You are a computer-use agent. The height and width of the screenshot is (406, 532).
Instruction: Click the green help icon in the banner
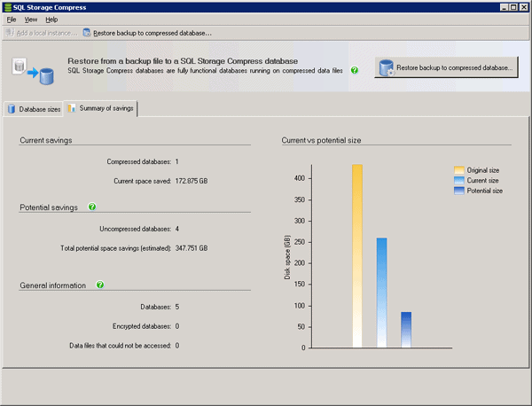tap(355, 70)
